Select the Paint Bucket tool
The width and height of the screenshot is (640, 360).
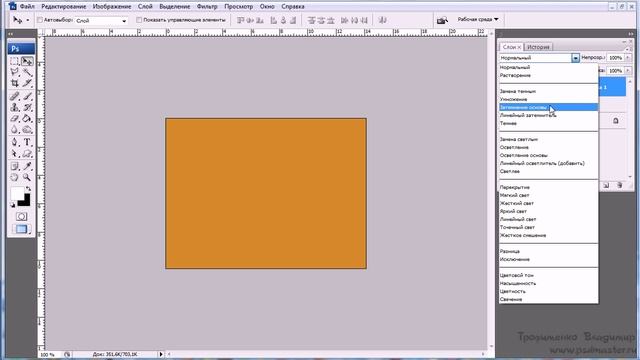(x=27, y=118)
